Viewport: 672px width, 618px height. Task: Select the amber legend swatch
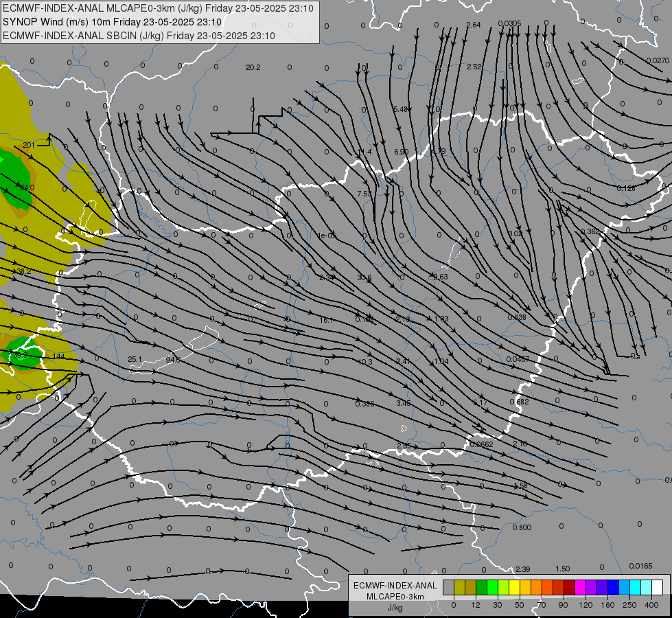point(525,588)
